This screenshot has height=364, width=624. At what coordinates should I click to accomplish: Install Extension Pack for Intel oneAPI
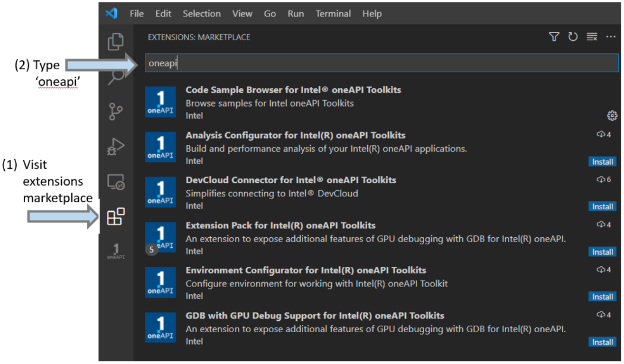(603, 252)
